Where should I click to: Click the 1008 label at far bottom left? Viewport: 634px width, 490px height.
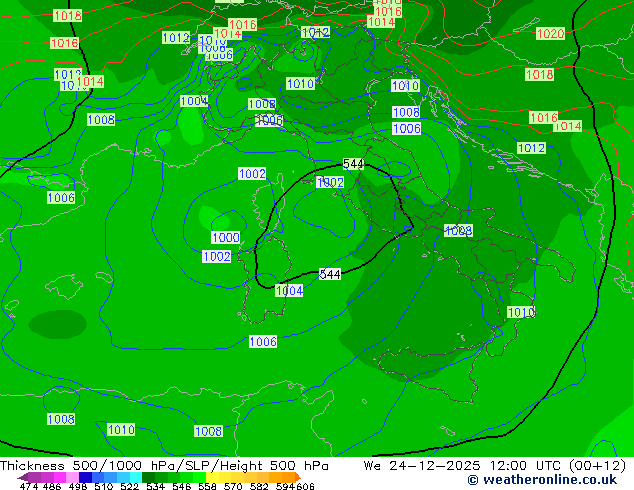coord(61,419)
